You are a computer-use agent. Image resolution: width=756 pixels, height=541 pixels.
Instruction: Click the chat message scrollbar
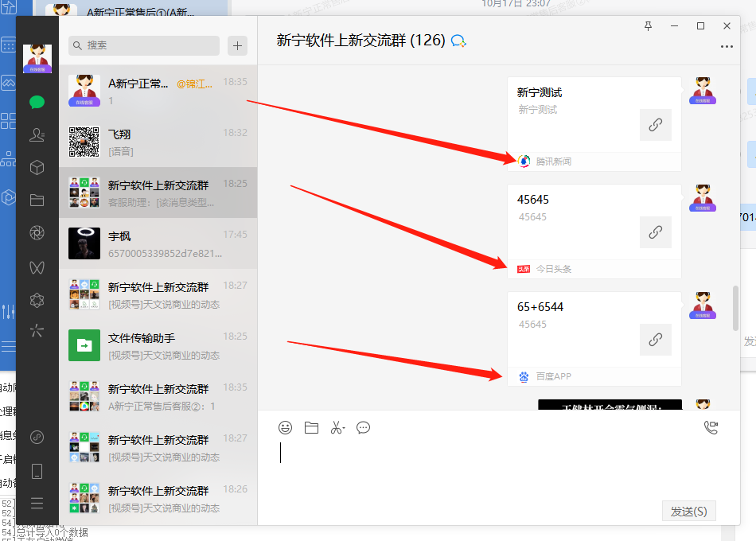click(x=735, y=308)
